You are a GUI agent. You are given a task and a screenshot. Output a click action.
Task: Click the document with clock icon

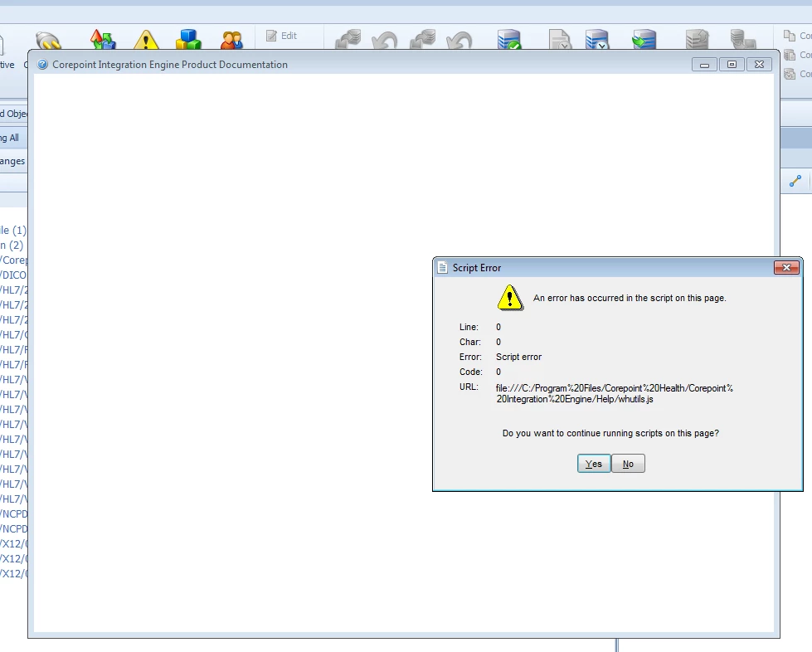560,40
